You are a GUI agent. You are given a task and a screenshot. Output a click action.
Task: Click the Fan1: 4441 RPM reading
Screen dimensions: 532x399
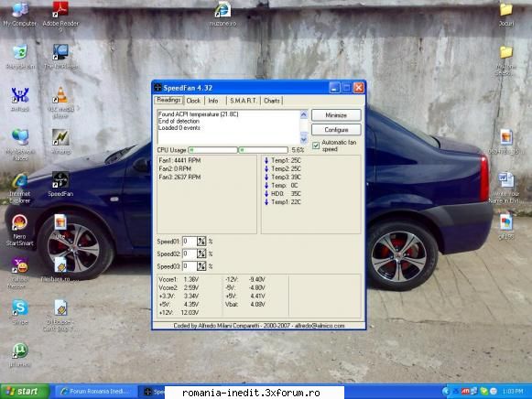[x=179, y=160]
